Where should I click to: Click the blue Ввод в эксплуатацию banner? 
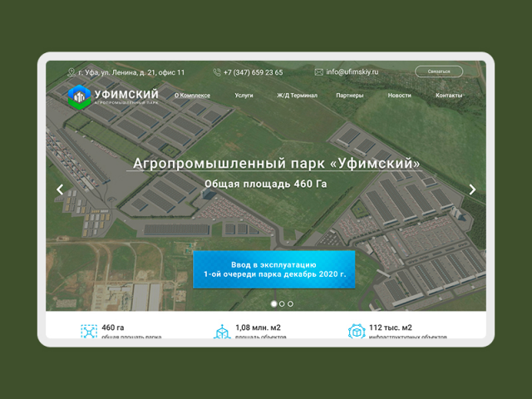click(x=273, y=269)
